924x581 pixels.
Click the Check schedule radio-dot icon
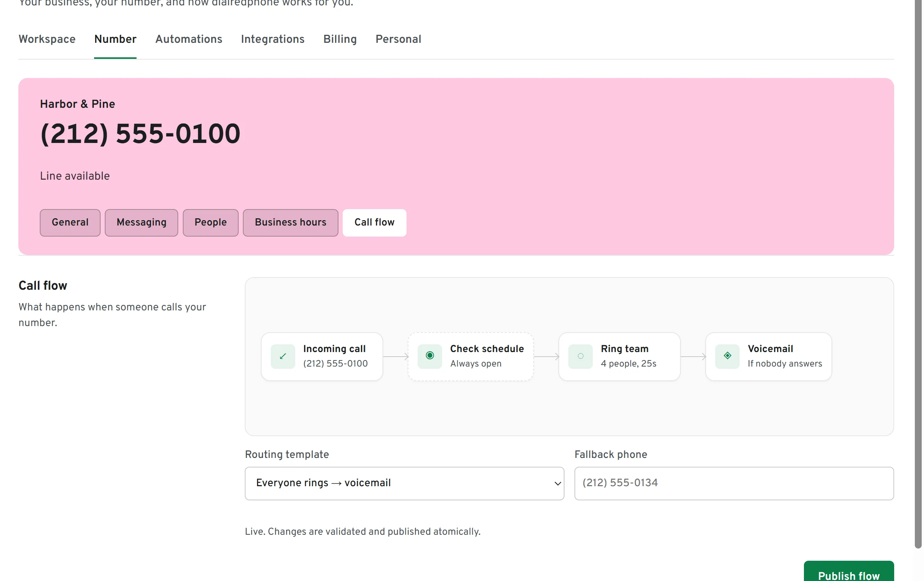click(431, 357)
